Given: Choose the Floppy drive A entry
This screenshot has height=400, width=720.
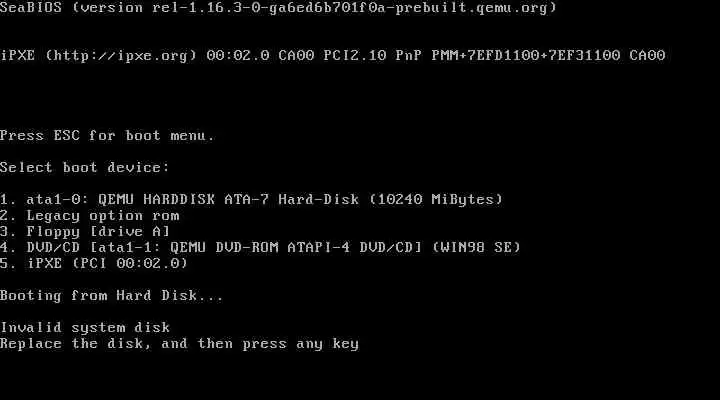Looking at the screenshot, I should (85, 231).
